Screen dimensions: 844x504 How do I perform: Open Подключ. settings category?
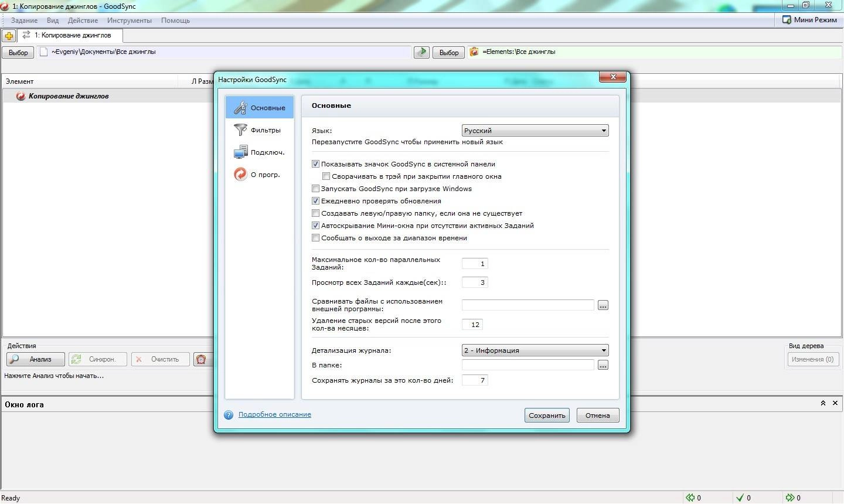[260, 152]
